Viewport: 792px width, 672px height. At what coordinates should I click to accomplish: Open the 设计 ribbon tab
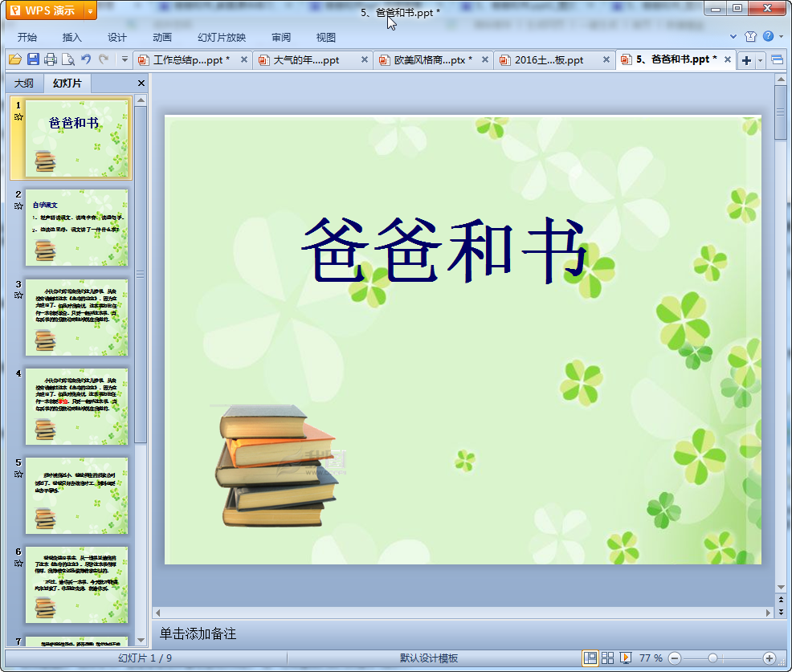(x=116, y=38)
